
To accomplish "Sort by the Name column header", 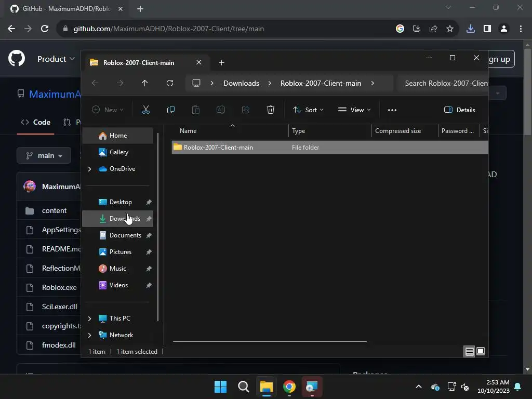I will pyautogui.click(x=230, y=130).
